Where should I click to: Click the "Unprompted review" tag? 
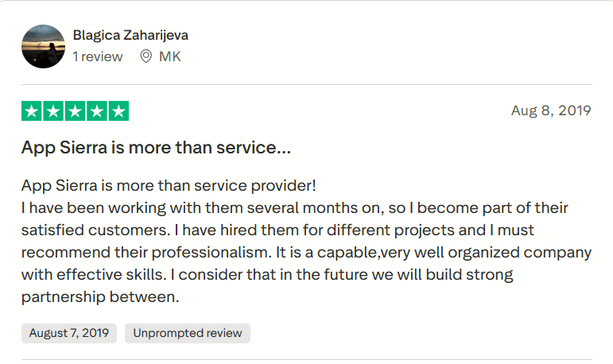click(188, 333)
